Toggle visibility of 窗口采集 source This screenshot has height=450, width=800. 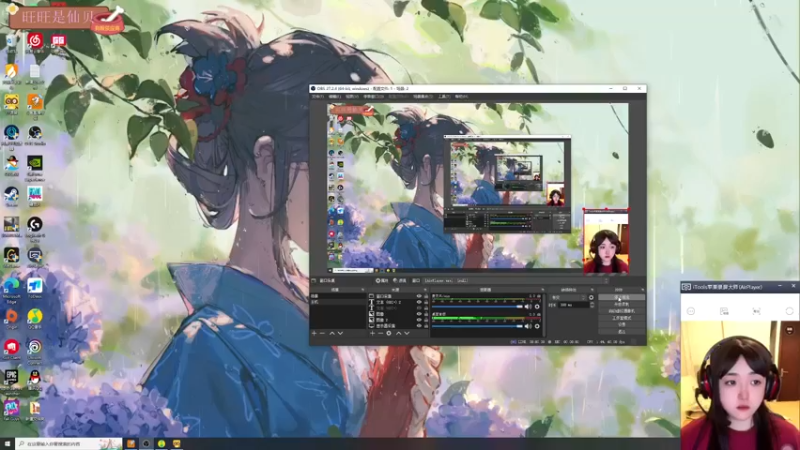pos(419,296)
